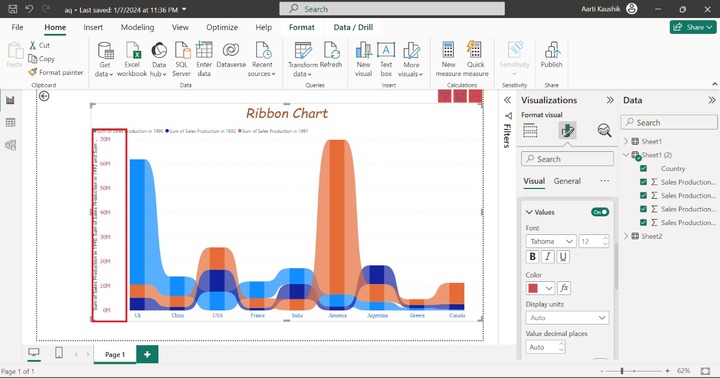Click the Share button
The height and width of the screenshot is (378, 720).
693,27
